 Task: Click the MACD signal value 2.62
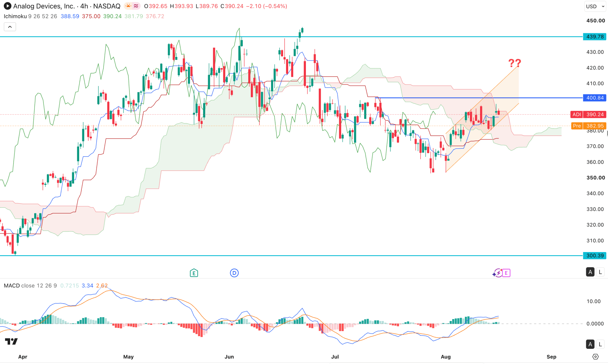pos(102,286)
